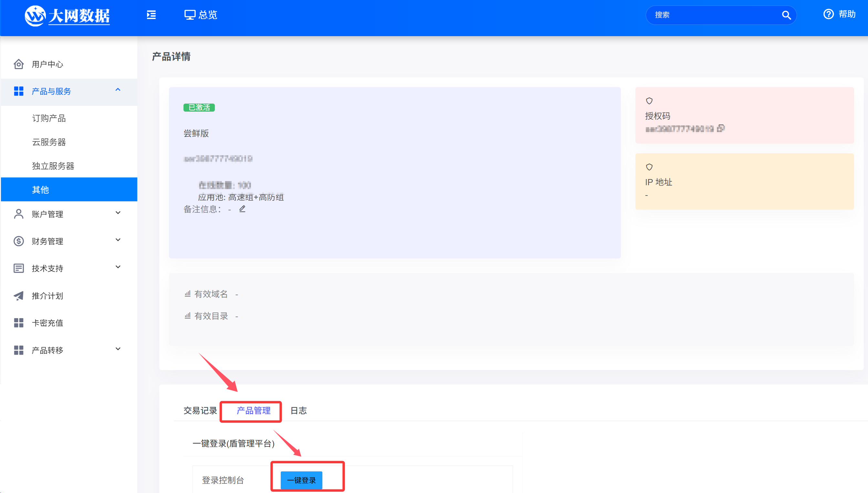The width and height of the screenshot is (868, 493).
Task: Open the help question-mark icon
Action: pyautogui.click(x=828, y=14)
